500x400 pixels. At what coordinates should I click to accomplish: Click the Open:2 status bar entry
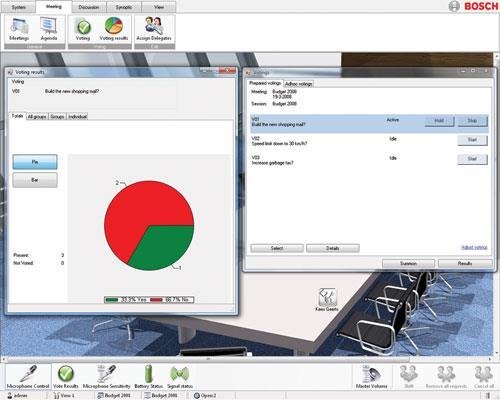[205, 396]
